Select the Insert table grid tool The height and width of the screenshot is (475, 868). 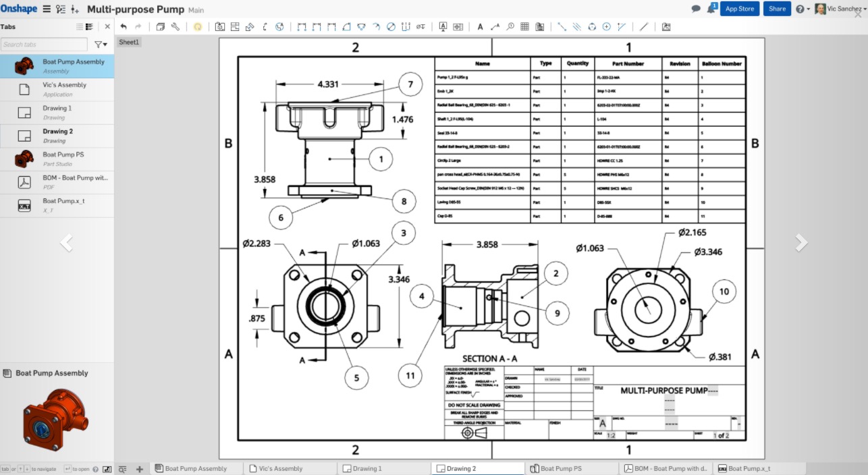[524, 27]
